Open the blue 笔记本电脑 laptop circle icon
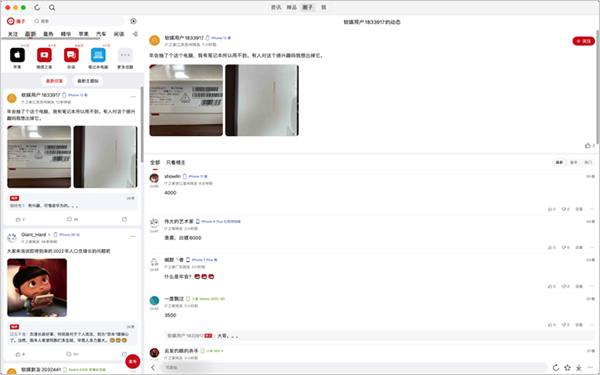This screenshot has width=600, height=375. point(98,55)
